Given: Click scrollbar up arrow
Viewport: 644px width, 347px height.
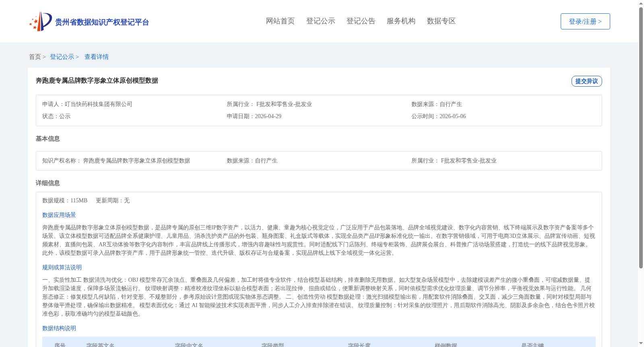Looking at the screenshot, I should pyautogui.click(x=641, y=3).
